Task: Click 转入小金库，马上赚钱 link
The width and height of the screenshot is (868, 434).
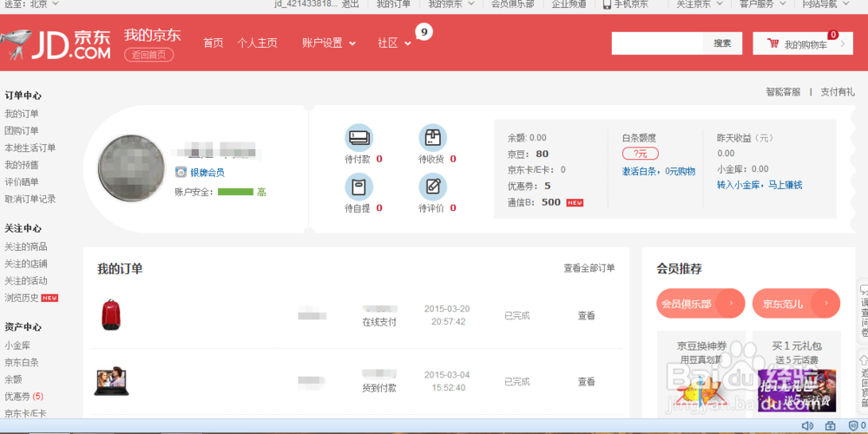Action: click(x=759, y=185)
